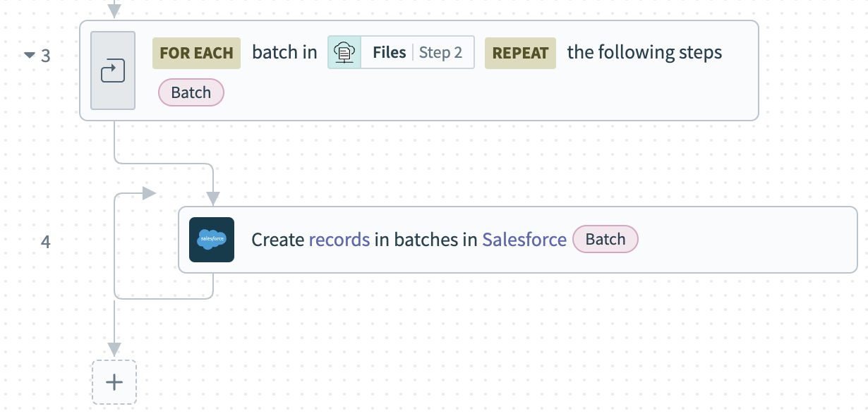The height and width of the screenshot is (416, 868).
Task: Click the following steps text in step 3
Action: [x=644, y=52]
